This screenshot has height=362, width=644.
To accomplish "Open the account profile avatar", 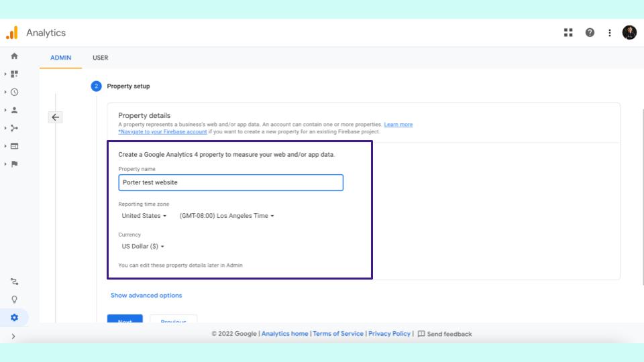I will pyautogui.click(x=629, y=32).
